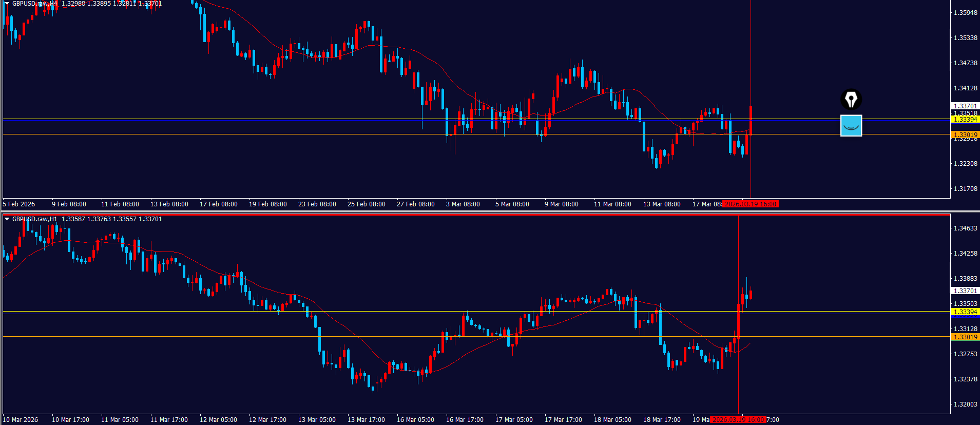Open the GBPUSD H4 chart dropdown triangle

(x=7, y=4)
